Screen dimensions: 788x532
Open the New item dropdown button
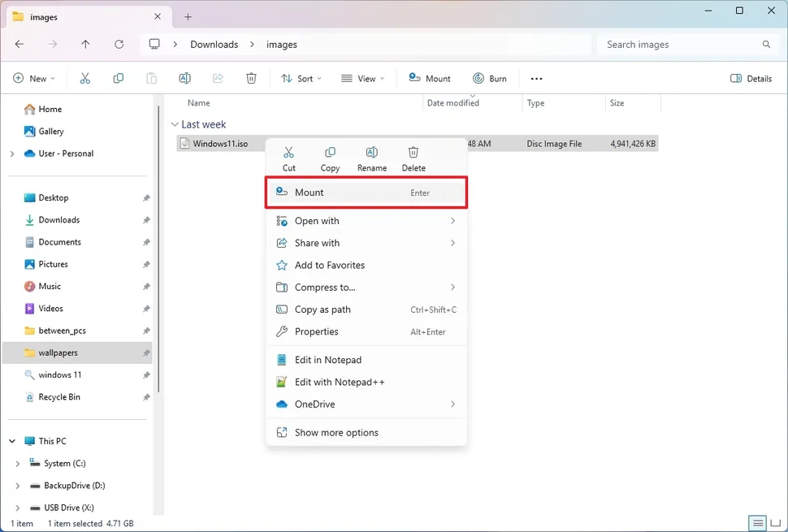[34, 79]
